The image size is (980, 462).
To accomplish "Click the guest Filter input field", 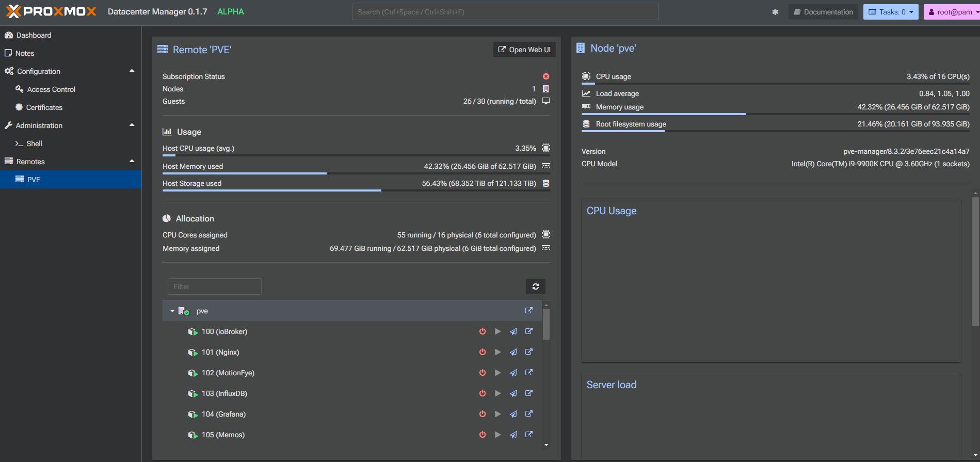I will point(215,286).
